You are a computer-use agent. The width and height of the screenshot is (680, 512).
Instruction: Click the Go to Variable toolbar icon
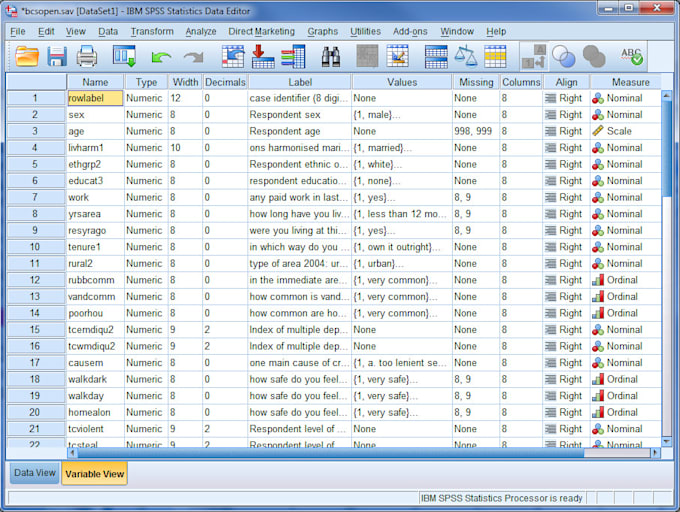click(x=264, y=56)
